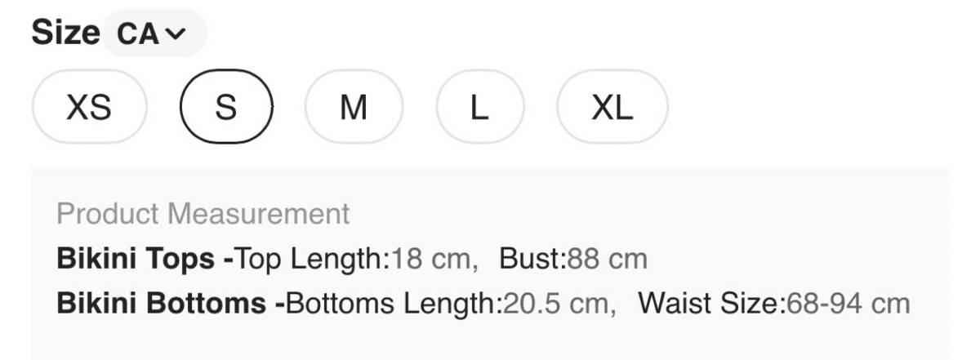Click the 68-94 cm waist value
This screenshot has height=360, width=980.
click(x=847, y=304)
